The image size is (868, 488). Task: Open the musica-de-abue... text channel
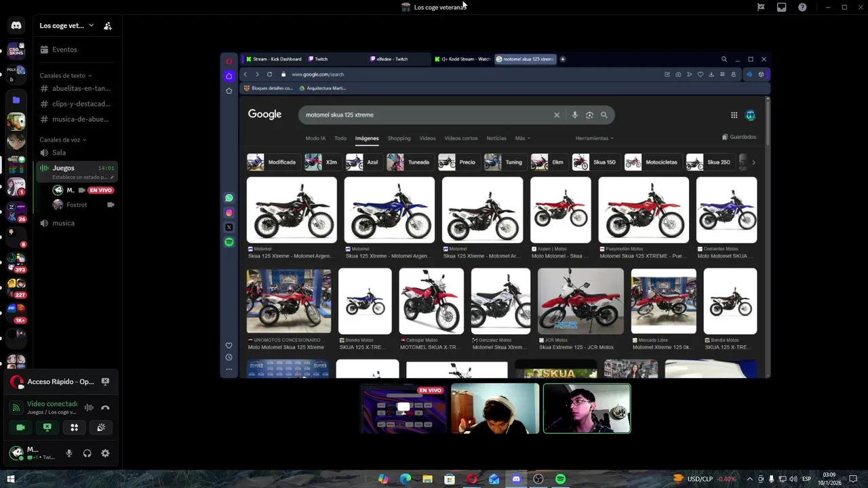pos(77,119)
